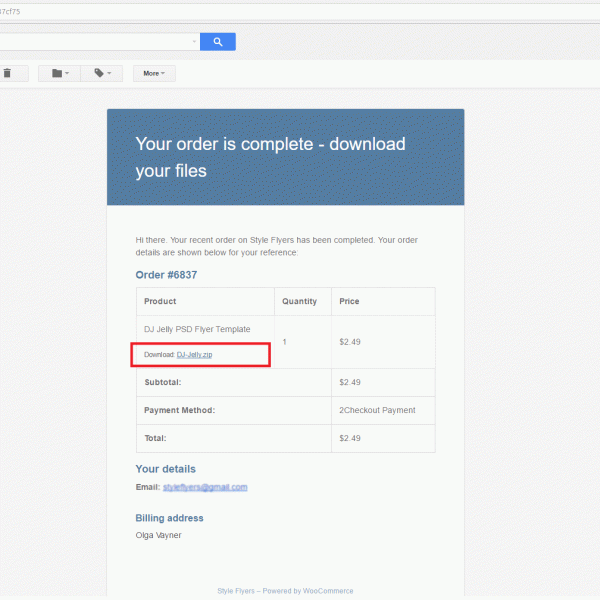Click the Product column header

[x=160, y=301]
